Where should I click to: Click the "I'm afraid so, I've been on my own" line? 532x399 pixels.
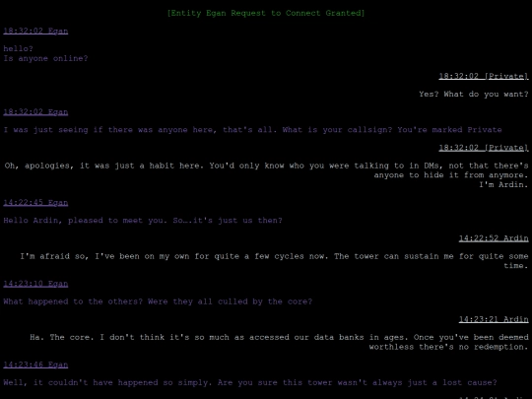tap(274, 256)
